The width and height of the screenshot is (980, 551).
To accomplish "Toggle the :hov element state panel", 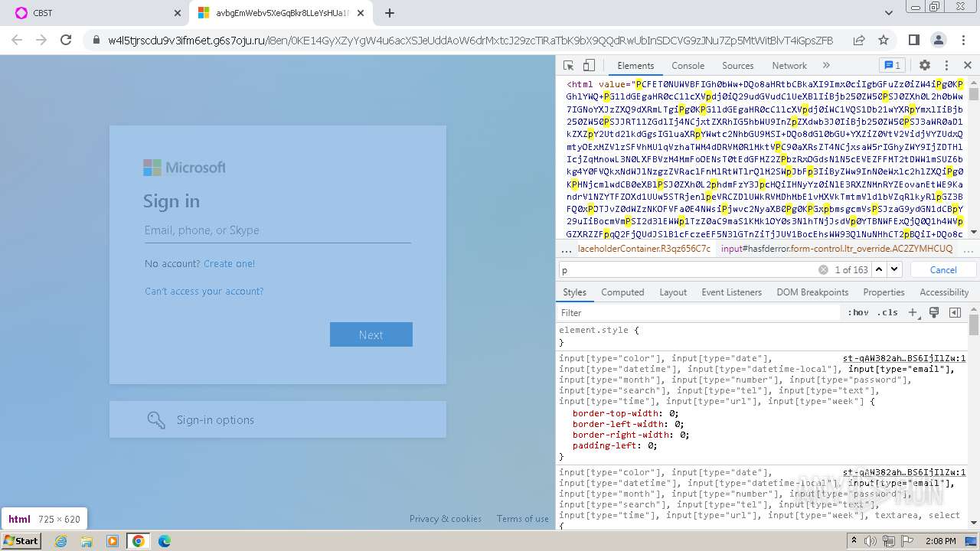I will [858, 313].
